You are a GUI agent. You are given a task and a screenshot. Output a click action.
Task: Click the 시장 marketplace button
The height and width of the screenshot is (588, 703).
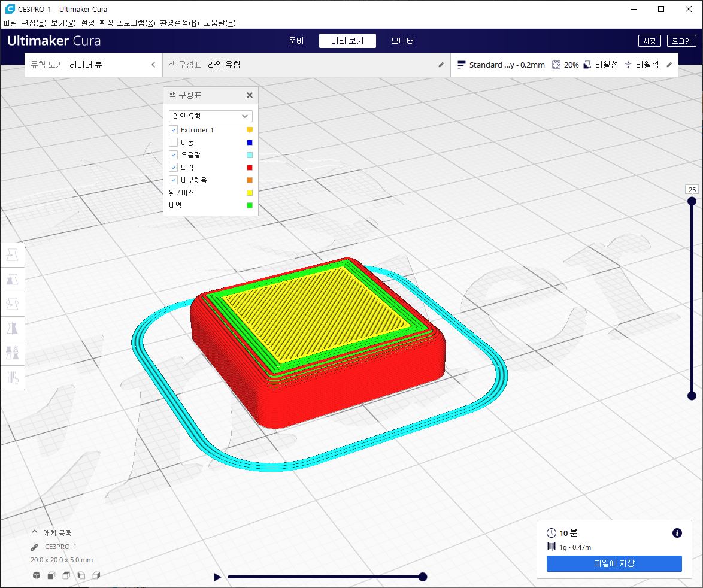[x=649, y=41]
